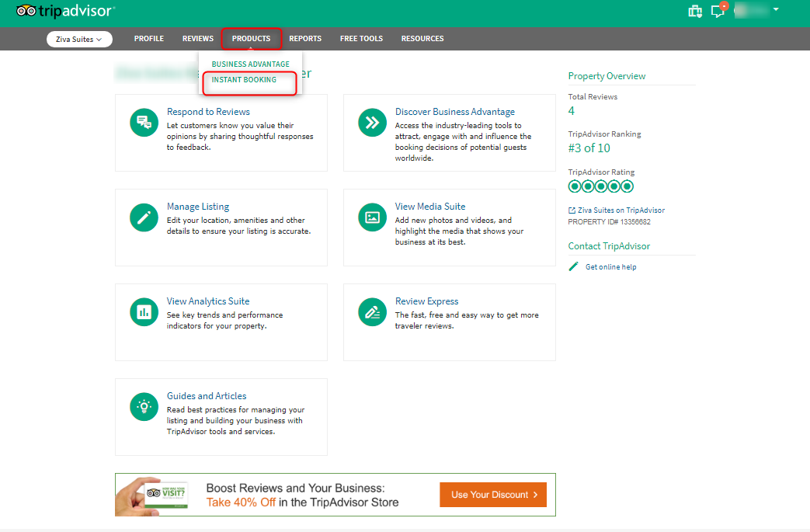Select BUSINESS ADVANTAGE from Products dropdown
This screenshot has width=810, height=532.
(251, 64)
